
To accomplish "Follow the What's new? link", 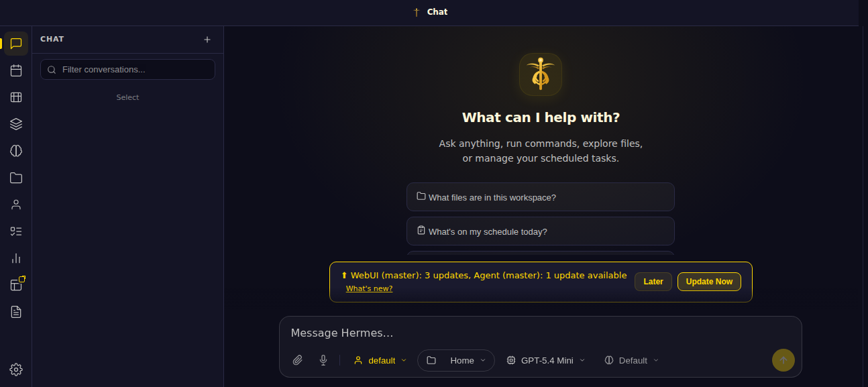I will click(x=369, y=288).
